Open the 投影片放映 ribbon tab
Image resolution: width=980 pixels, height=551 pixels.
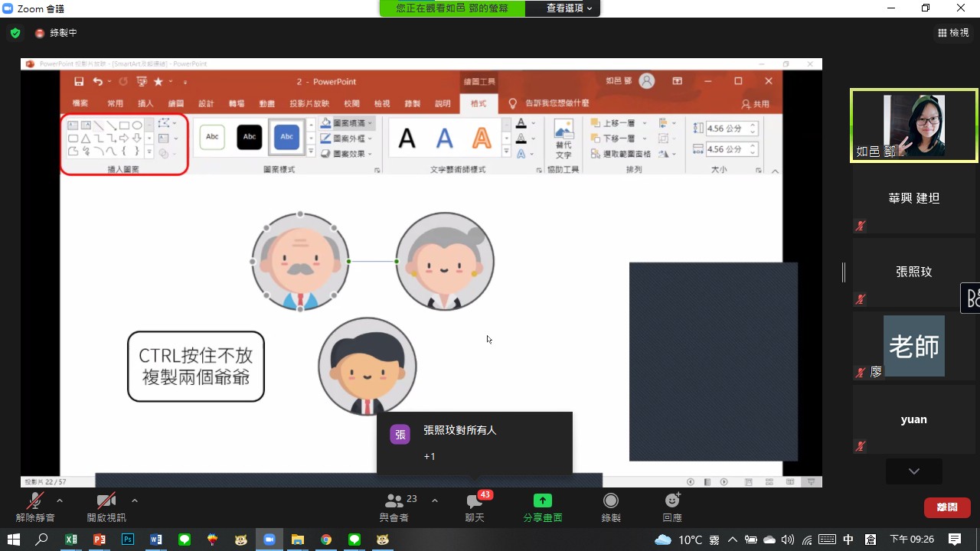tap(309, 103)
